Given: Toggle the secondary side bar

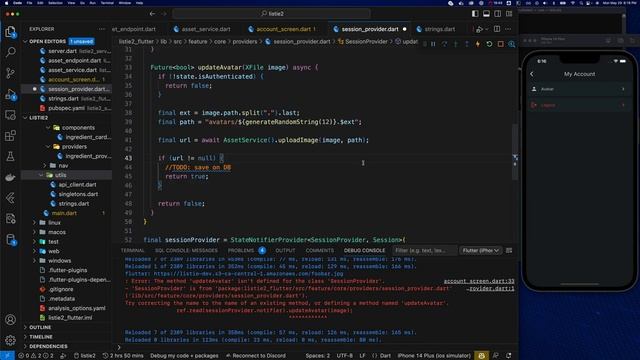Looking at the screenshot, I should [x=498, y=13].
